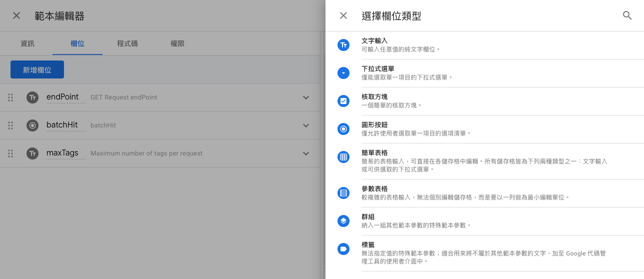Grab the drag handle of maxTags row
The width and height of the screenshot is (644, 279).
coord(10,153)
